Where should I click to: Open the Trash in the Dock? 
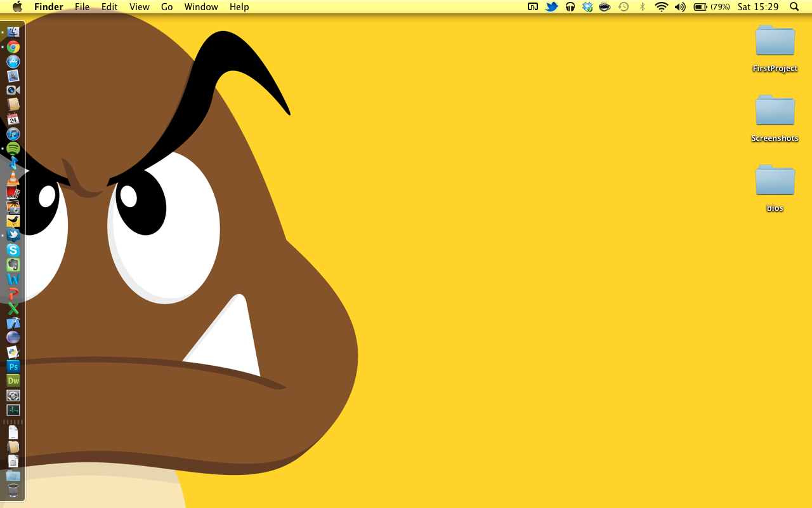(13, 490)
